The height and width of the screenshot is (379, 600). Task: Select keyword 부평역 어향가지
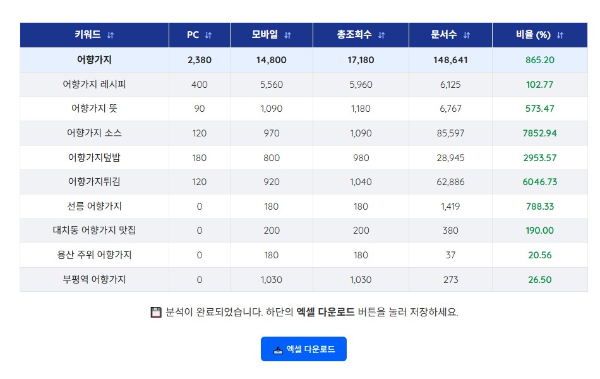(x=94, y=279)
